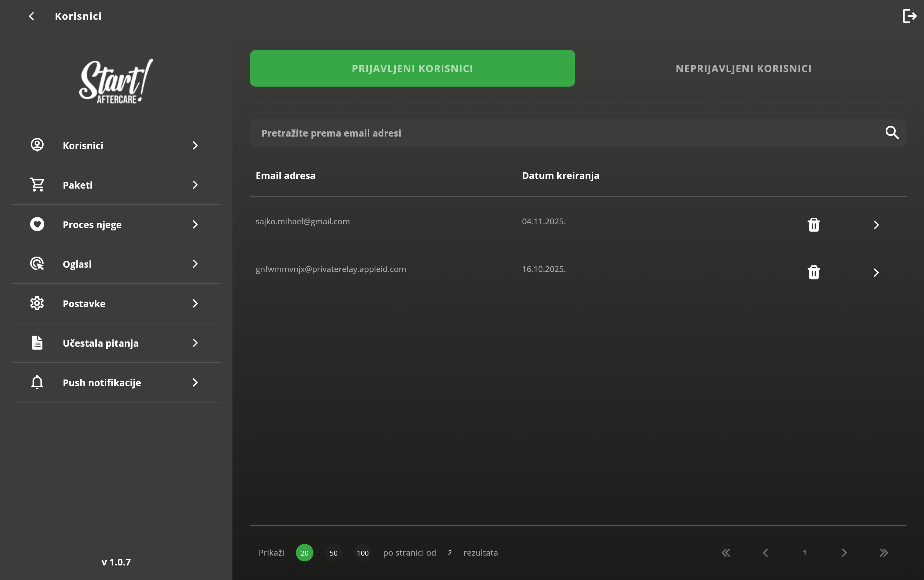
Task: Select 50 results per page
Action: coord(333,553)
